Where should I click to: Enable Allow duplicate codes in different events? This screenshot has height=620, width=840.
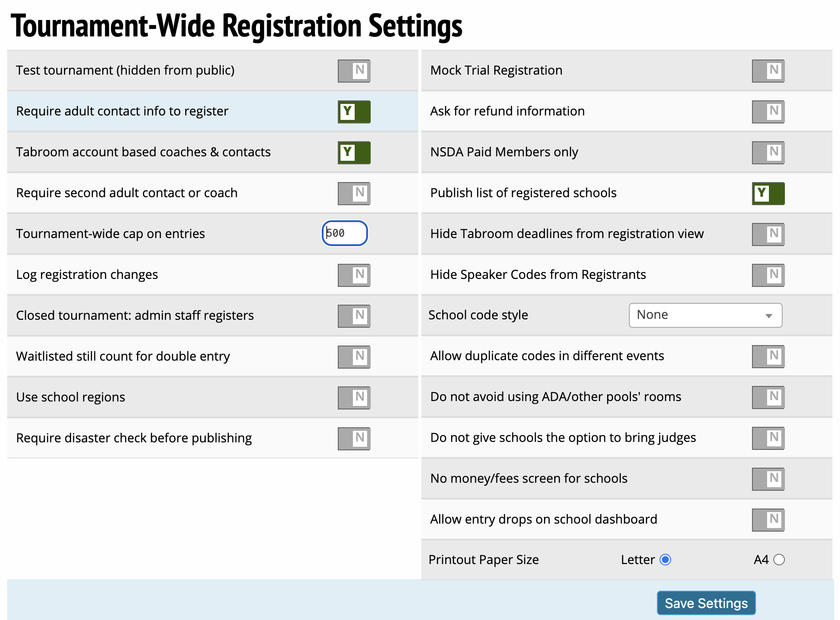pos(768,357)
